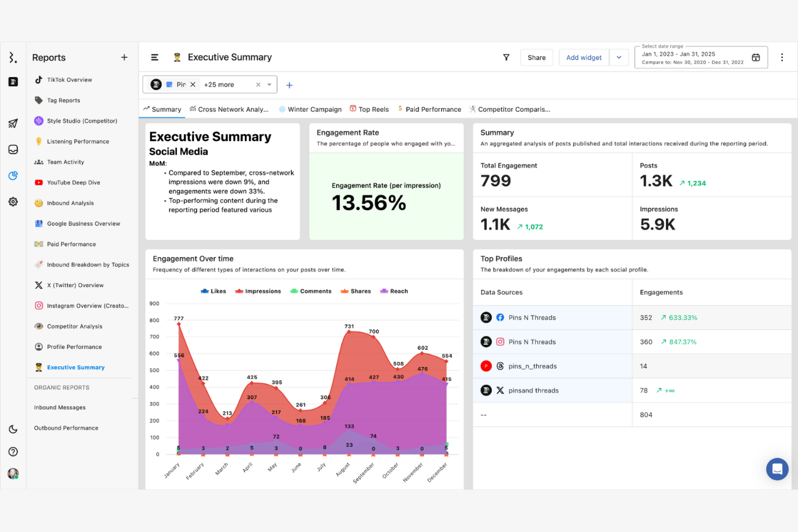Click the 777 January peak data point
The height and width of the screenshot is (532, 798).
point(178,323)
